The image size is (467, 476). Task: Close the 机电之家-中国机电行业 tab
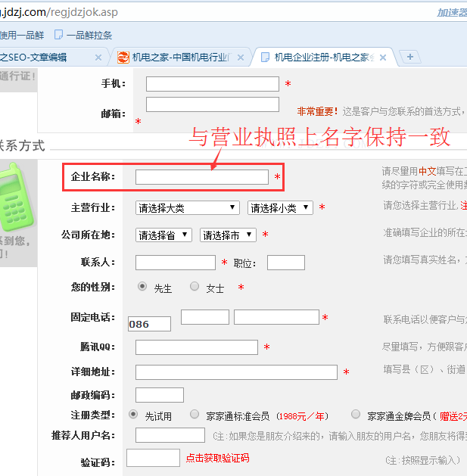[x=241, y=58]
